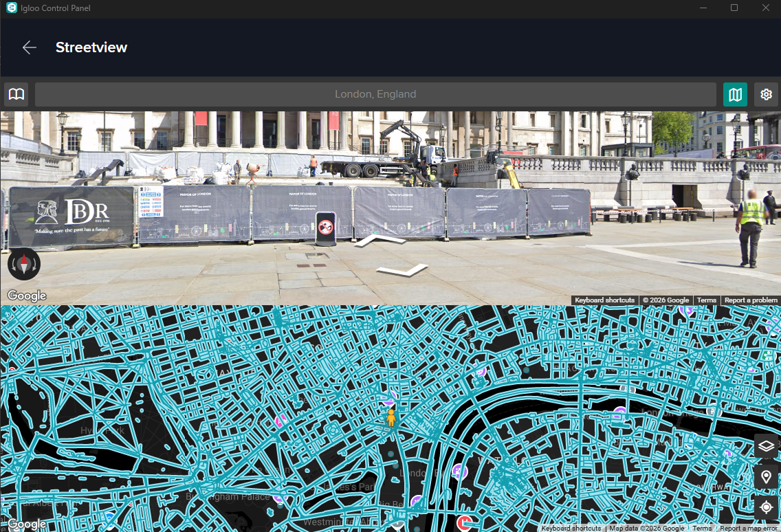Click the Igloo Control Panel app icon

(12, 8)
